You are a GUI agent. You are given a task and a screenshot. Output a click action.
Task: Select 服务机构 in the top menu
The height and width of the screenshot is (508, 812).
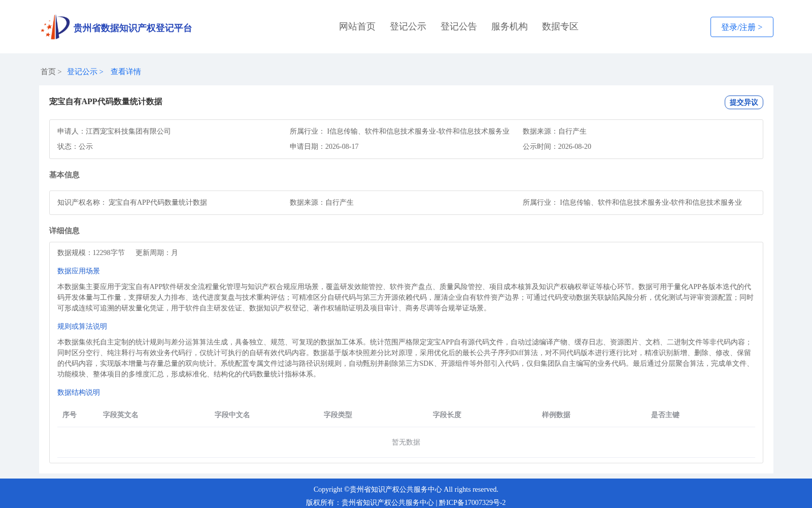[x=510, y=26]
